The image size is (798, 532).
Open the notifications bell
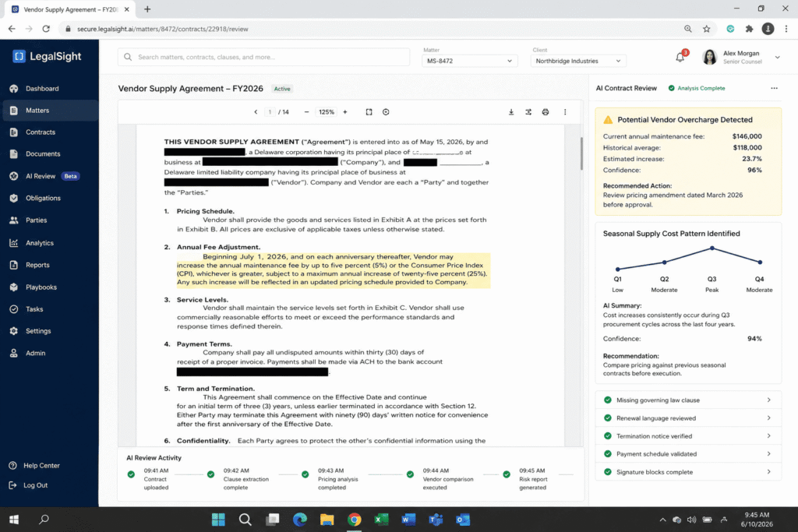[680, 57]
